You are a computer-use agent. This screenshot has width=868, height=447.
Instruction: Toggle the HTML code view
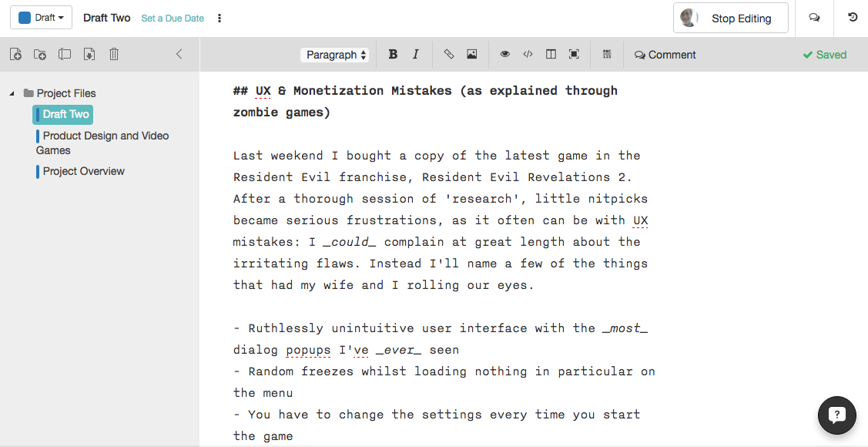pyautogui.click(x=528, y=55)
